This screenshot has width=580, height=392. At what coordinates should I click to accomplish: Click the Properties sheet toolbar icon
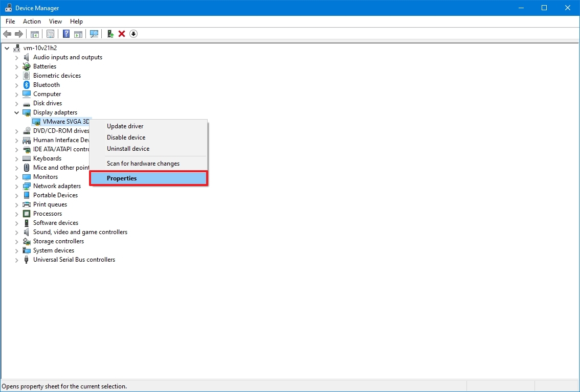coord(50,34)
